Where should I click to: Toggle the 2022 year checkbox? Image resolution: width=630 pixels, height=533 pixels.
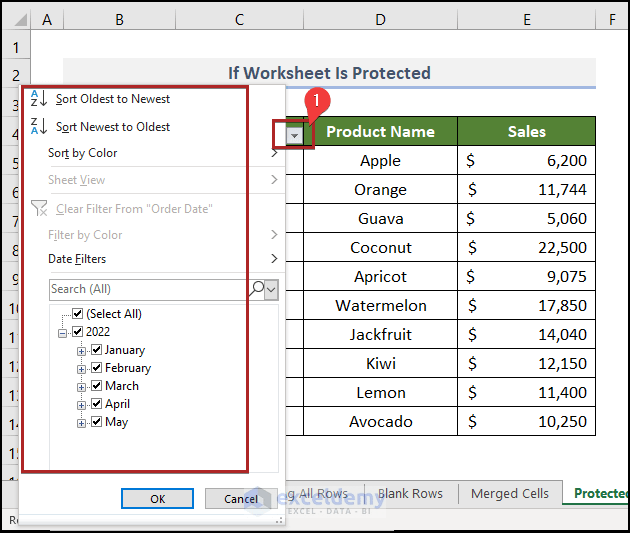(x=78, y=332)
